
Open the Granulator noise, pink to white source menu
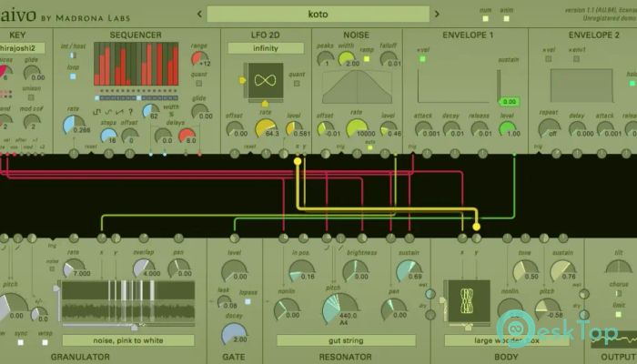click(x=127, y=340)
